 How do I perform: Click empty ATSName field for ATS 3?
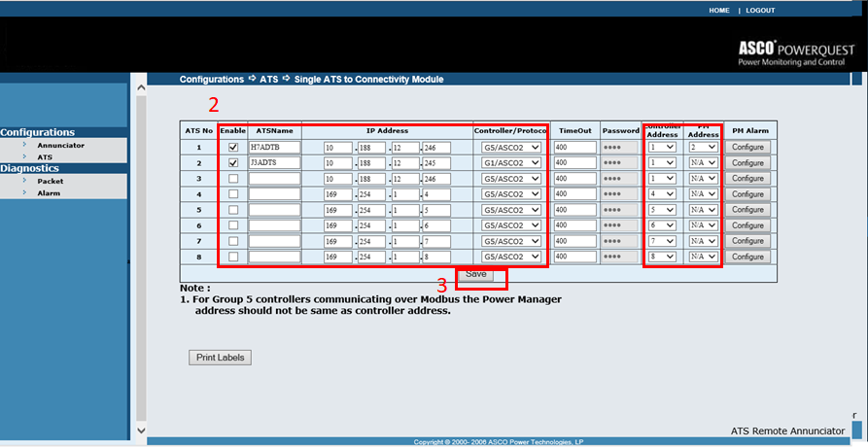[x=274, y=179]
